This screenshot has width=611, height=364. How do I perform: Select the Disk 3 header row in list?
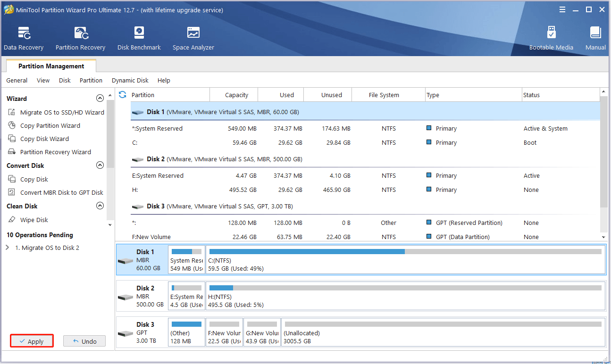tap(365, 206)
